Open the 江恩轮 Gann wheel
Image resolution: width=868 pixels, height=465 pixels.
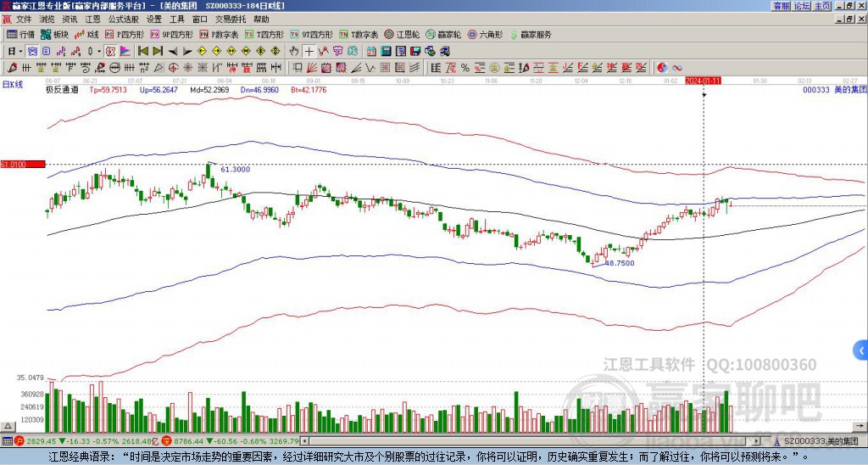point(402,34)
